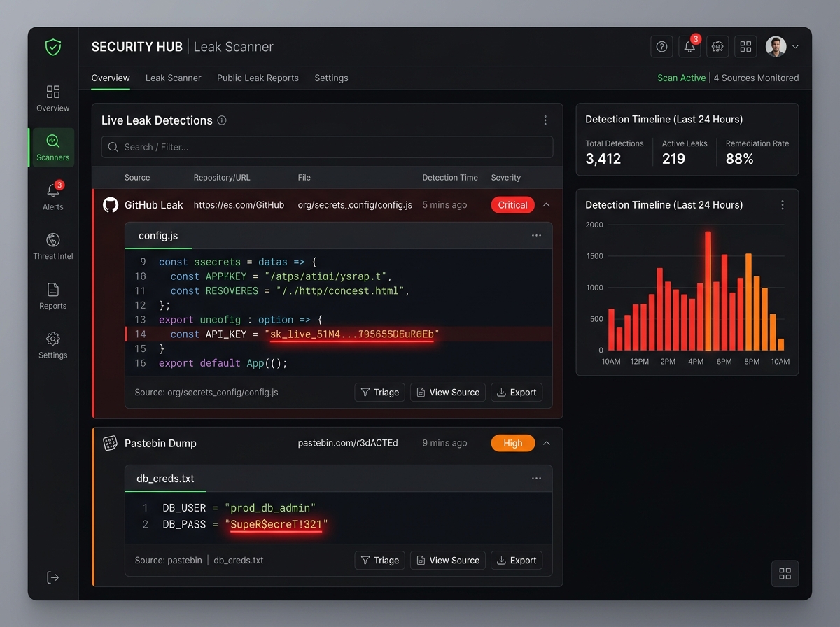Select the config.js file tab

pos(158,236)
